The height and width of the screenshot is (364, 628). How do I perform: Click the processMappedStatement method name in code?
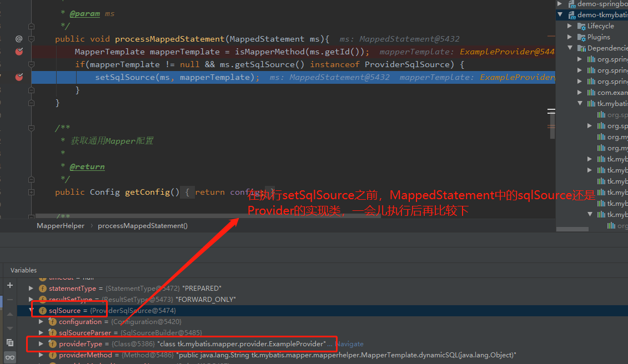pos(170,39)
